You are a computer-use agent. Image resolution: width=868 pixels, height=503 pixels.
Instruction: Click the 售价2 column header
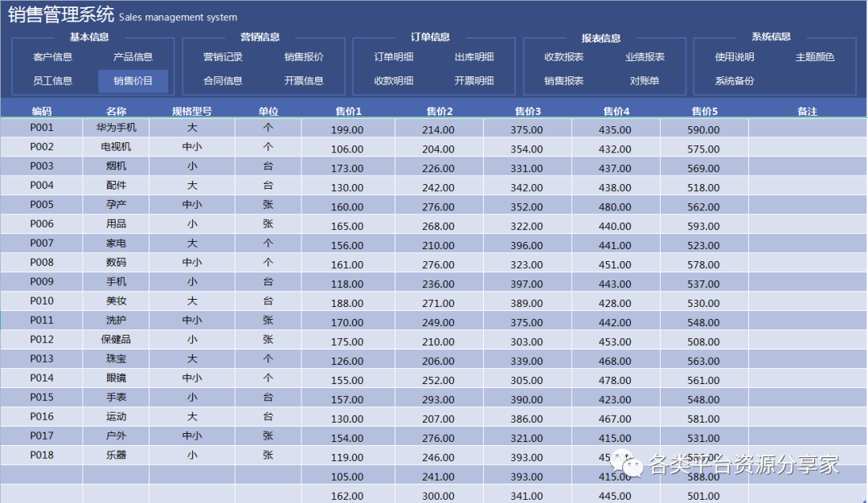coord(440,111)
